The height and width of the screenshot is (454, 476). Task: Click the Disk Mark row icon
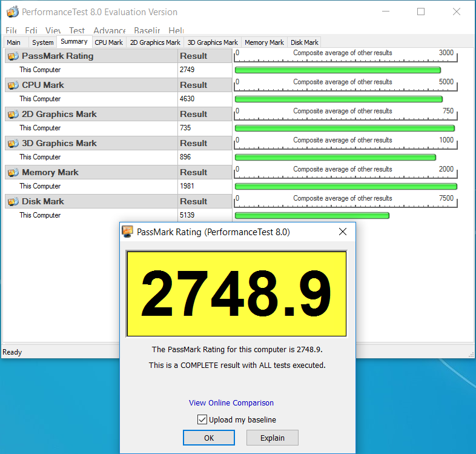13,201
